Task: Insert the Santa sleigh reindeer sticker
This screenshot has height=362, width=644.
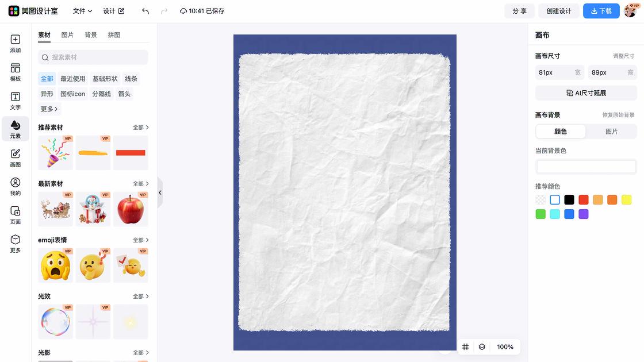Action: [x=55, y=209]
